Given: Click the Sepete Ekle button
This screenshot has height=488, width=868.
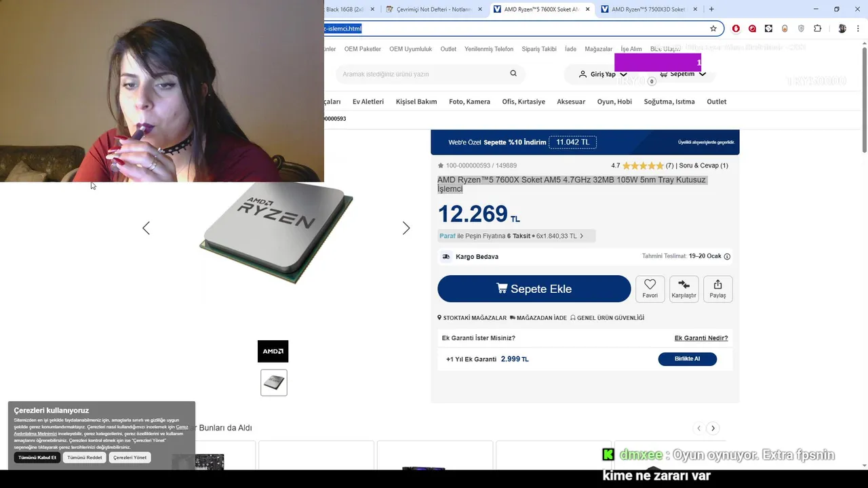Looking at the screenshot, I should 534,289.
